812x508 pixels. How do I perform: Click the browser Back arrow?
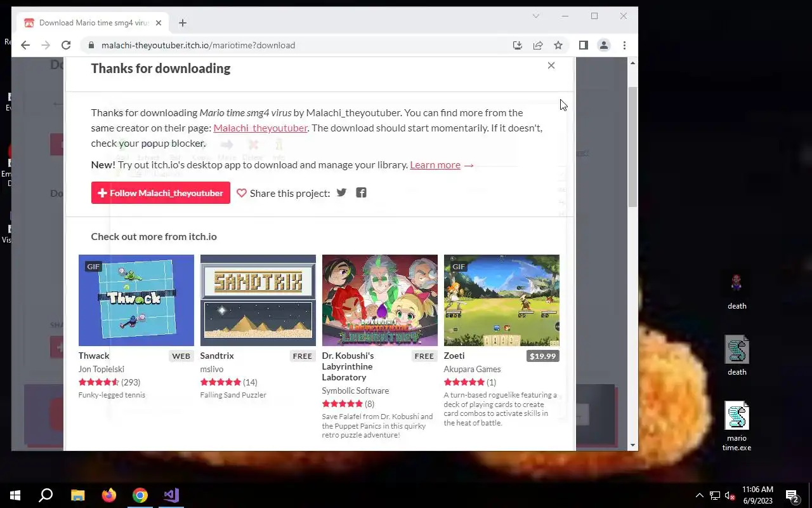25,45
